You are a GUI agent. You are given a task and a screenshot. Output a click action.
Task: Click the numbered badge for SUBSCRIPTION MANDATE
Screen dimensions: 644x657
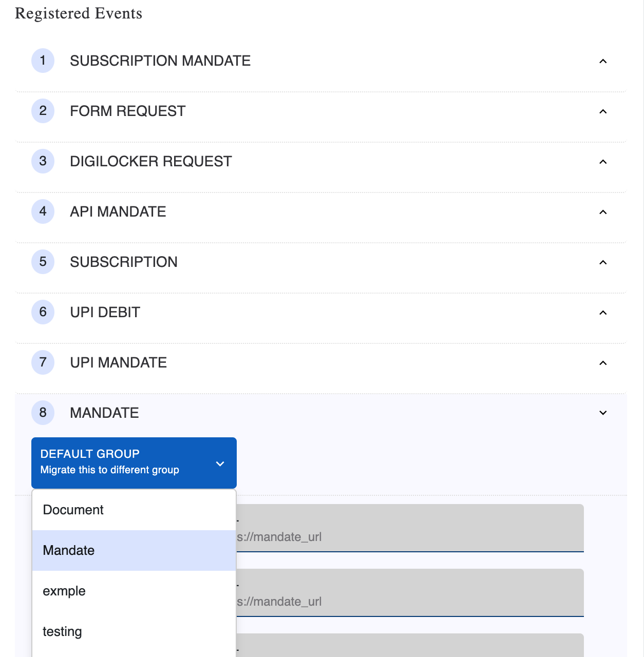tap(43, 60)
